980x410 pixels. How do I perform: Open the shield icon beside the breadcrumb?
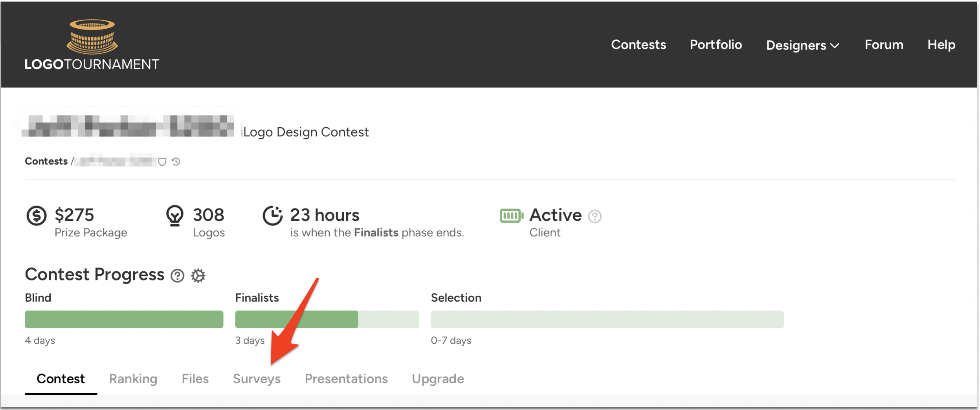pyautogui.click(x=162, y=162)
